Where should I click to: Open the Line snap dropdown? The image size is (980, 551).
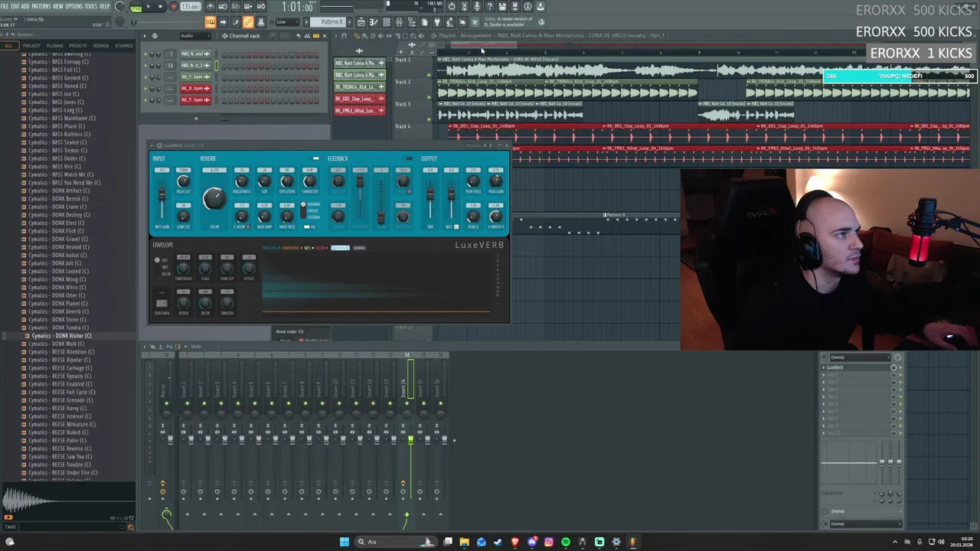click(x=289, y=22)
